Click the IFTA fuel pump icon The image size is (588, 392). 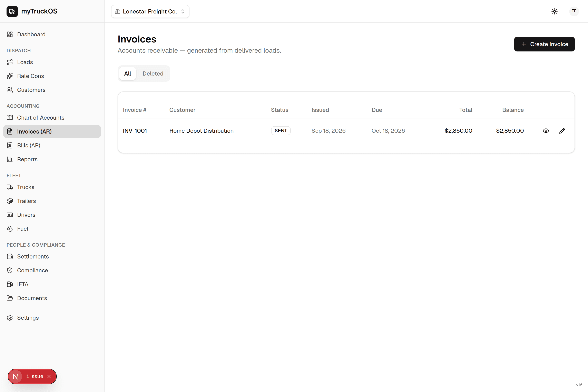click(10, 284)
